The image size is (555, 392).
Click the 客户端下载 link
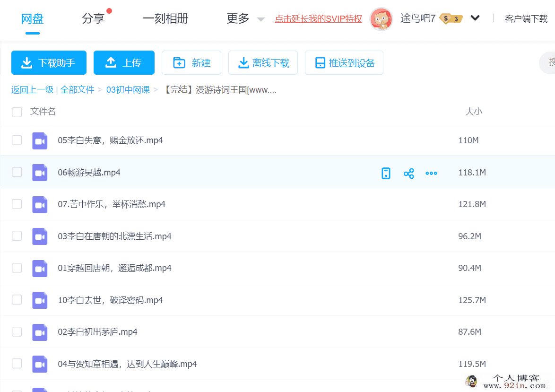click(x=526, y=19)
